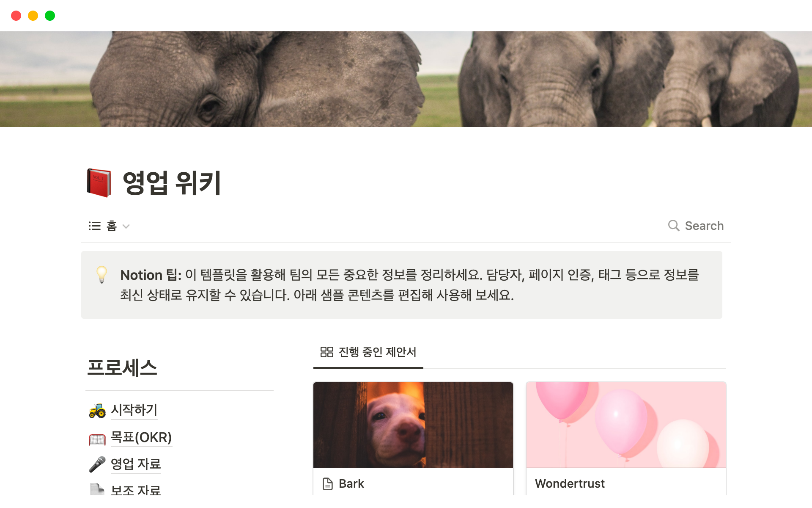Click the page icon beside 보조 자료
This screenshot has width=812, height=508.
point(97,489)
